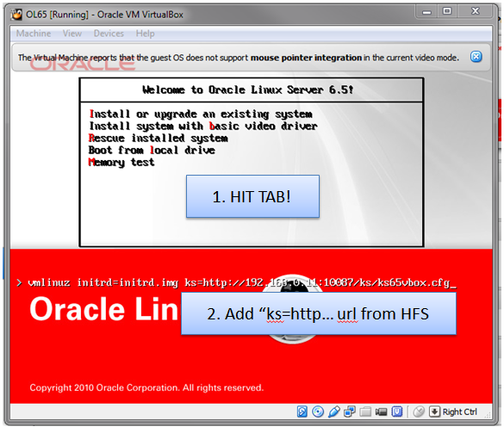This screenshot has height=427, width=504.
Task: Click the hard disk activity status icon
Action: point(302,412)
